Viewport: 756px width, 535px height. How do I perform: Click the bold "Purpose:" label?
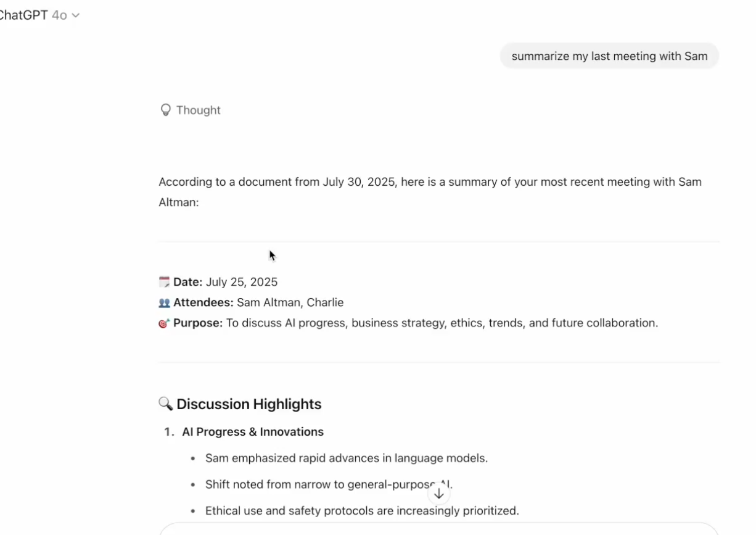coord(197,323)
